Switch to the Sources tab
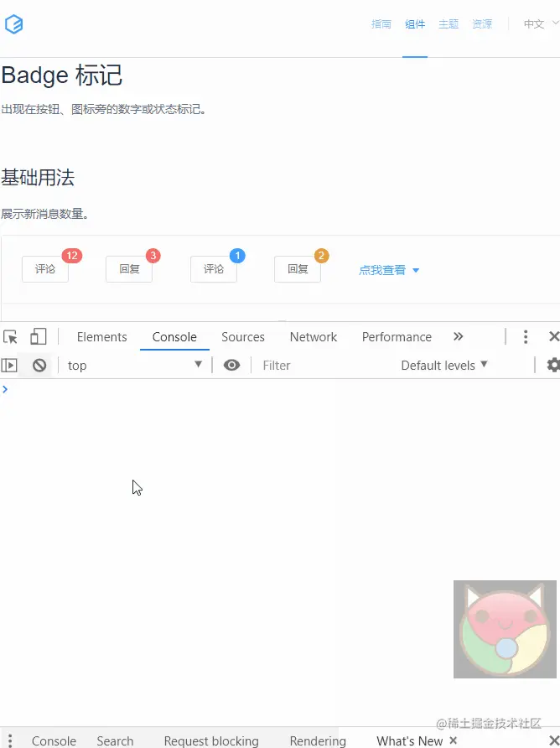Image resolution: width=560 pixels, height=748 pixels. click(x=243, y=337)
